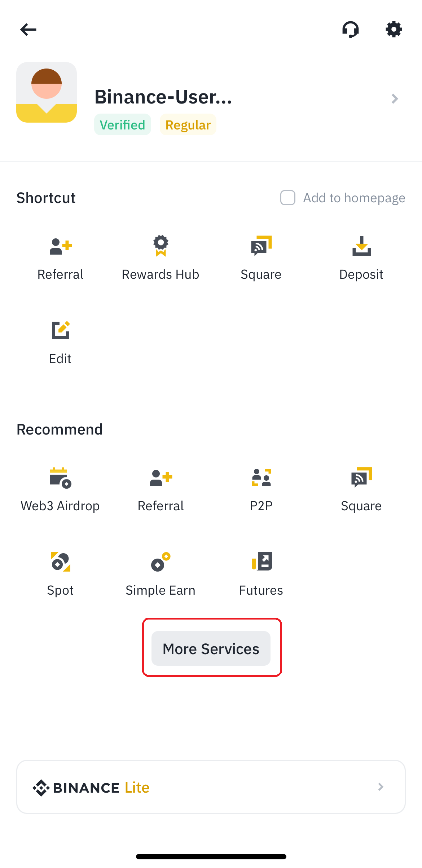The height and width of the screenshot is (868, 422).
Task: Open Binance Lite using its chevron arrow
Action: (381, 787)
